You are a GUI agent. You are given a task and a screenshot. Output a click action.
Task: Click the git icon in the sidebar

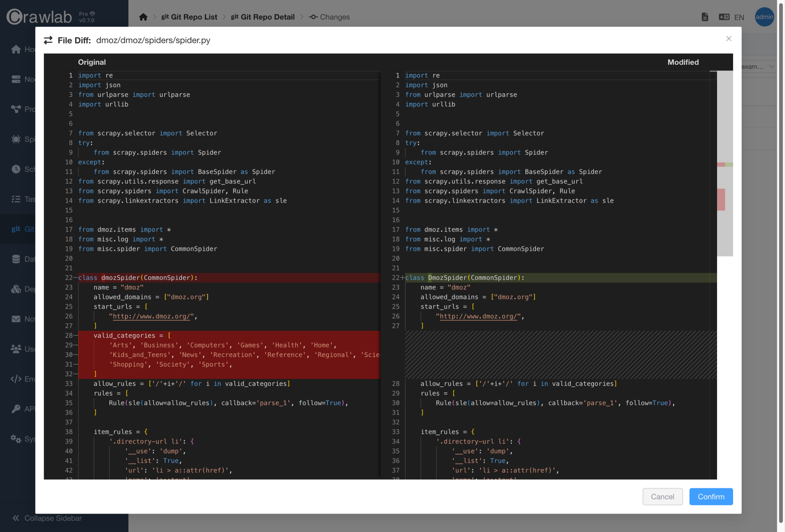[x=15, y=229]
